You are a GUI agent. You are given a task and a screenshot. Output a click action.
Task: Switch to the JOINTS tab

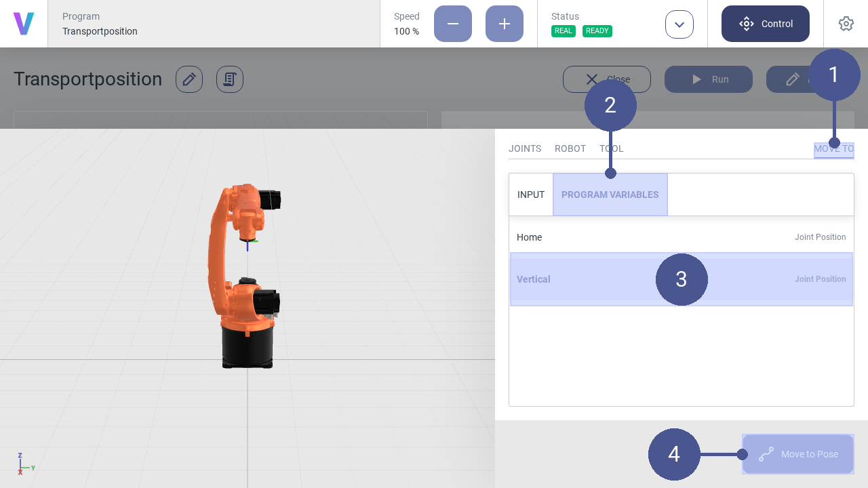(x=525, y=148)
